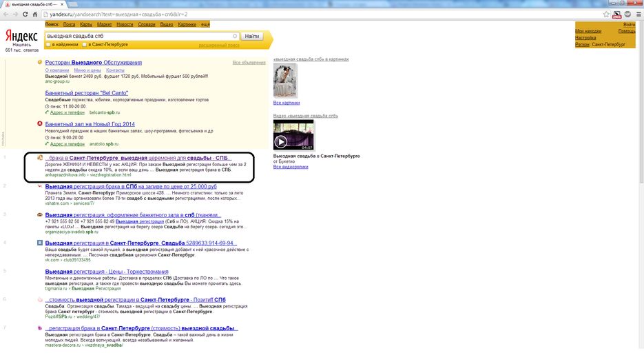
Task: Click the page's vertical scrollbar
Action: [641, 103]
